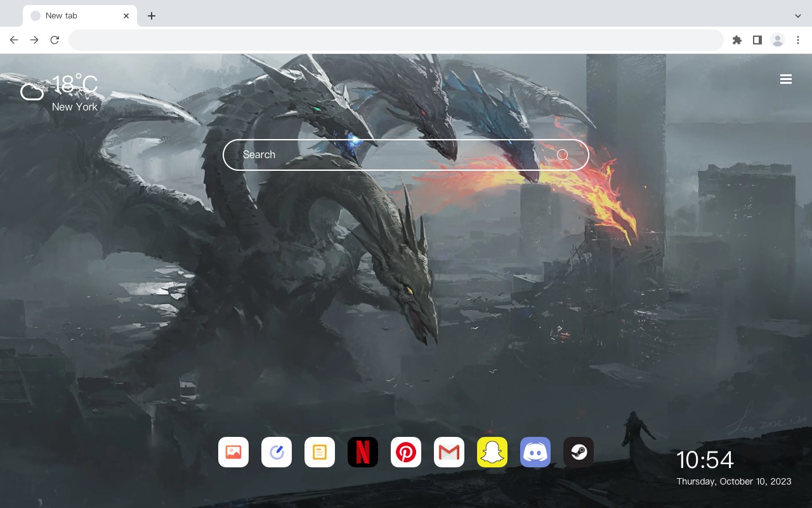This screenshot has height=508, width=812.
Task: Open the browser Extensions puzzle icon
Action: pyautogui.click(x=737, y=40)
